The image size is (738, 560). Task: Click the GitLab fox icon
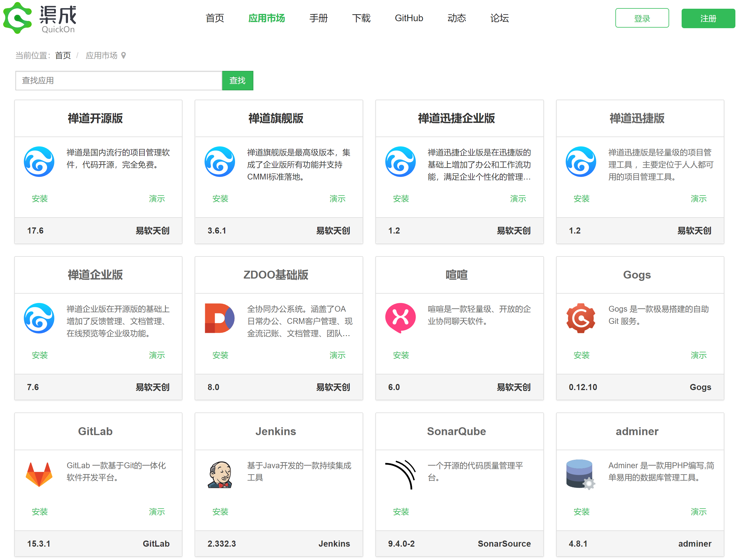[x=39, y=475]
